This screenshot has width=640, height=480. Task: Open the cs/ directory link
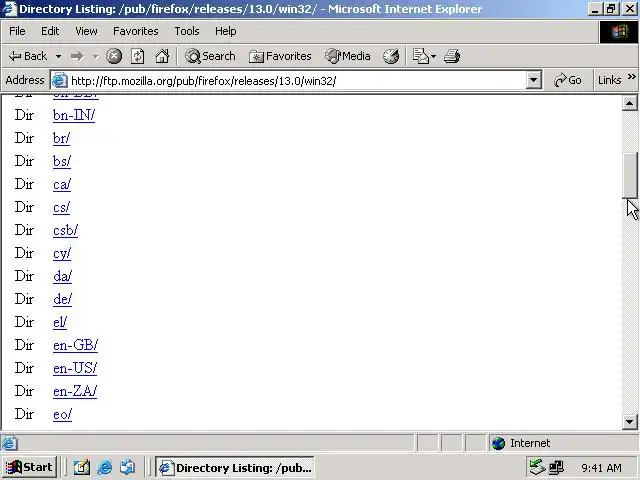(x=61, y=207)
